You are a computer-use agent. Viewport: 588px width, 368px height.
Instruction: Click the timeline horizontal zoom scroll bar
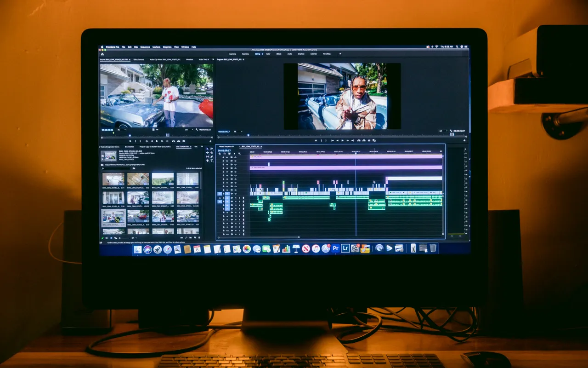[x=259, y=237]
